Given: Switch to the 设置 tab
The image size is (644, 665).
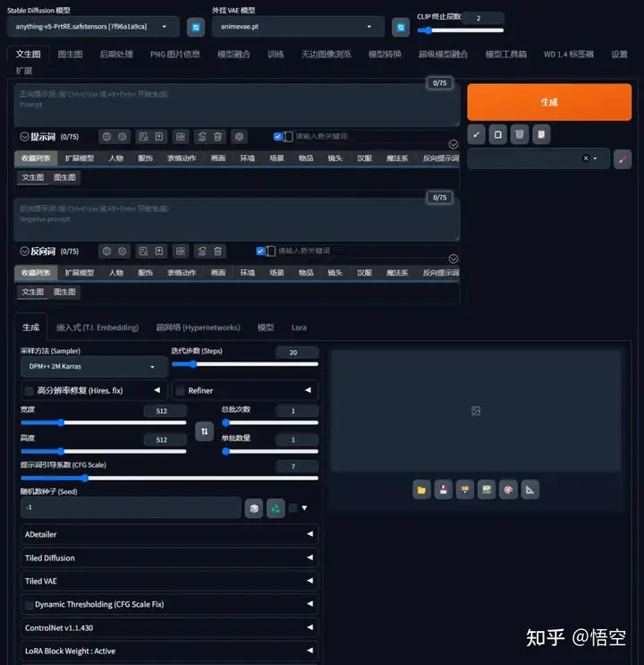Looking at the screenshot, I should click(x=620, y=55).
